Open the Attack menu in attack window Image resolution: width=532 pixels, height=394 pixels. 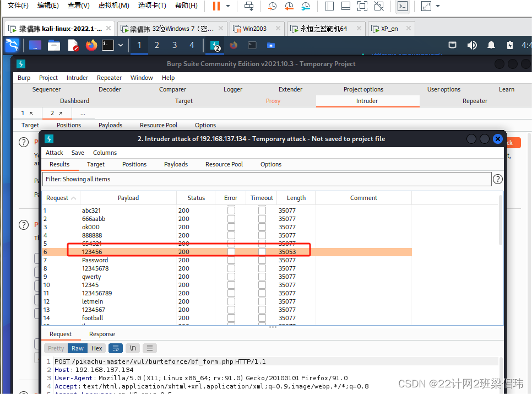coord(55,153)
